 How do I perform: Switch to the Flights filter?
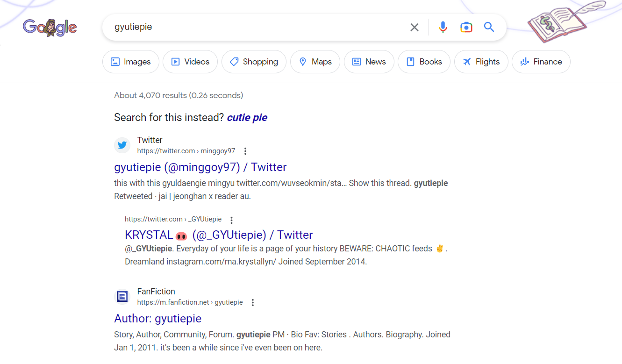(x=481, y=62)
